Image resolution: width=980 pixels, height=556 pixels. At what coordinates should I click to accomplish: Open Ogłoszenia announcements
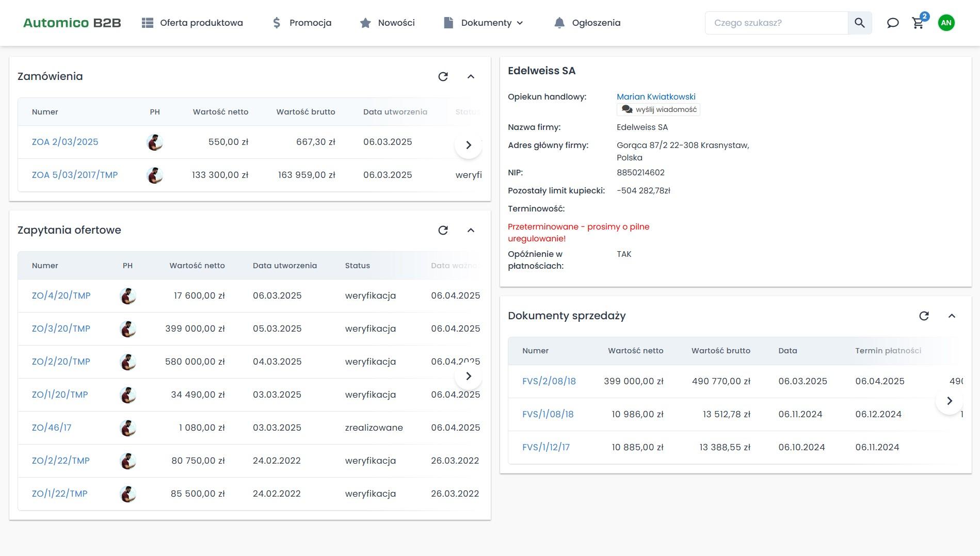coord(587,23)
